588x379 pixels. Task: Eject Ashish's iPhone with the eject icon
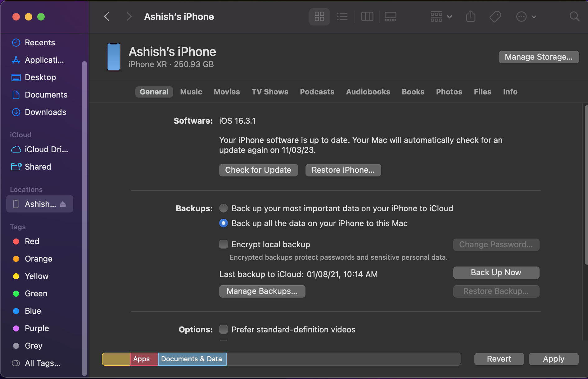pos(63,204)
